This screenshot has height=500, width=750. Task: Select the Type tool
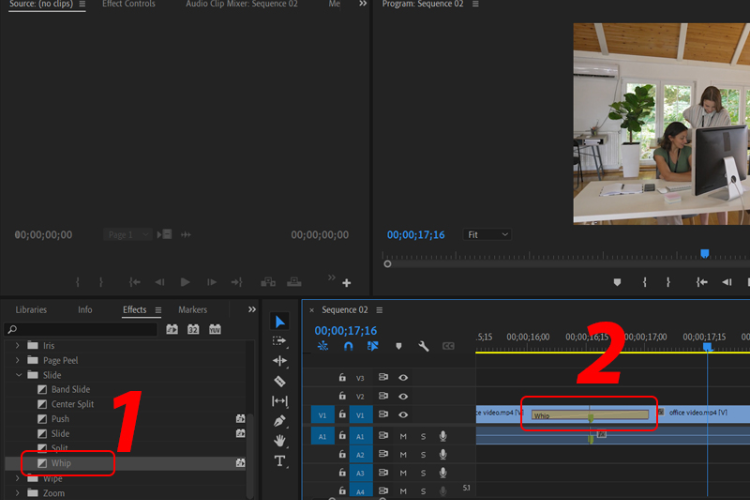(x=280, y=461)
